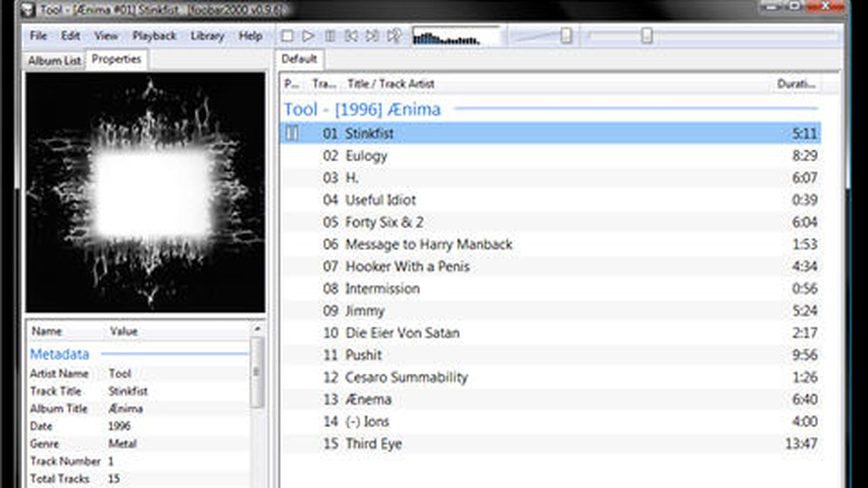The image size is (868, 488).
Task: Collapse the Tool - [1996] Ænima group
Action: [362, 110]
